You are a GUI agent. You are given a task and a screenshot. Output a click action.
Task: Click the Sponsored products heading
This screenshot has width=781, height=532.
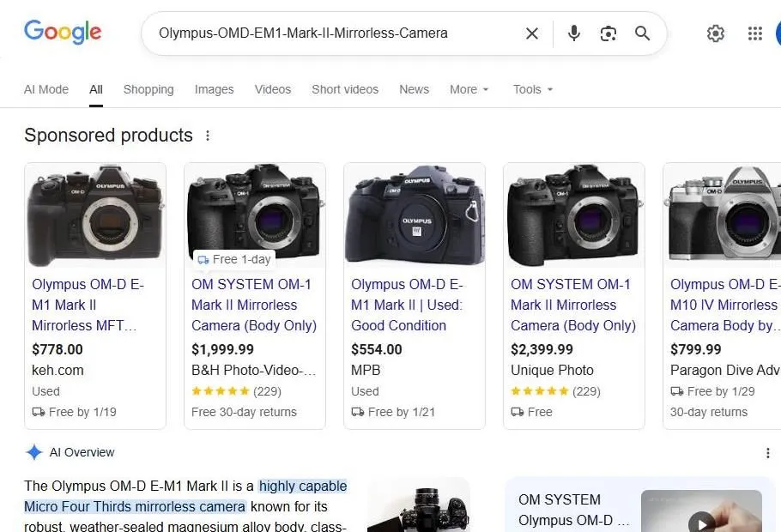pyautogui.click(x=109, y=136)
